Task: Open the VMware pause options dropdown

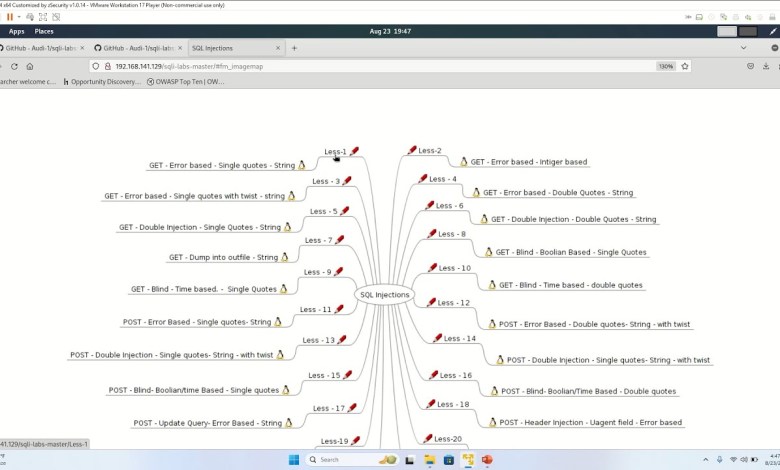Action: click(21, 17)
